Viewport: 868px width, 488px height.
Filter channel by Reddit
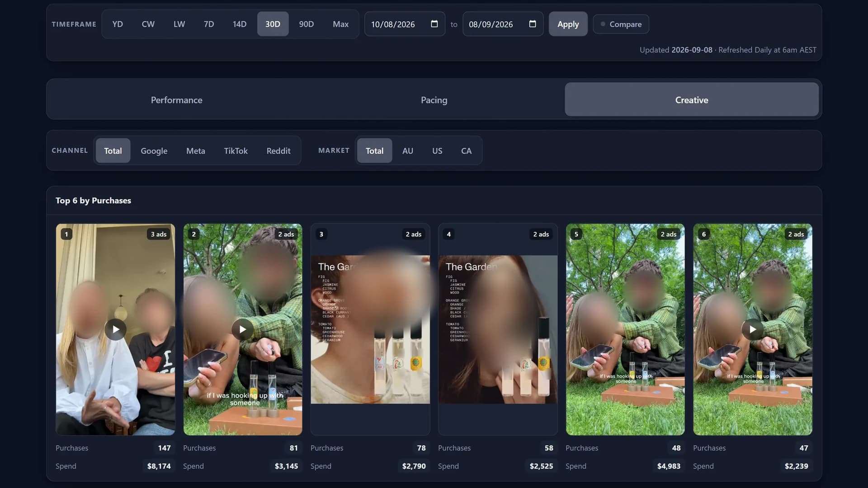click(x=278, y=150)
